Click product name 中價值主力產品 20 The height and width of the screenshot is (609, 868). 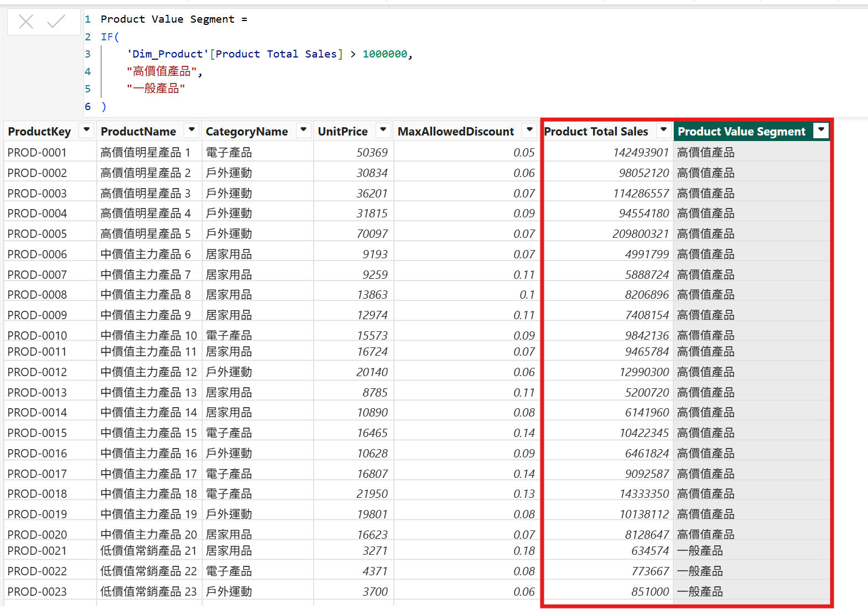[x=148, y=535]
